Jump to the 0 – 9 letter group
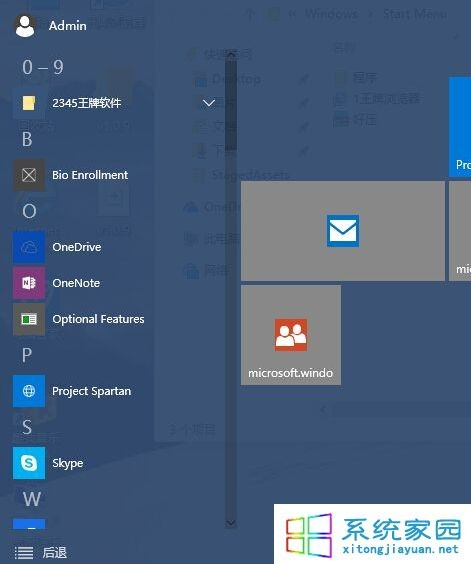Screen dimensions: 471x564 pyautogui.click(x=43, y=67)
